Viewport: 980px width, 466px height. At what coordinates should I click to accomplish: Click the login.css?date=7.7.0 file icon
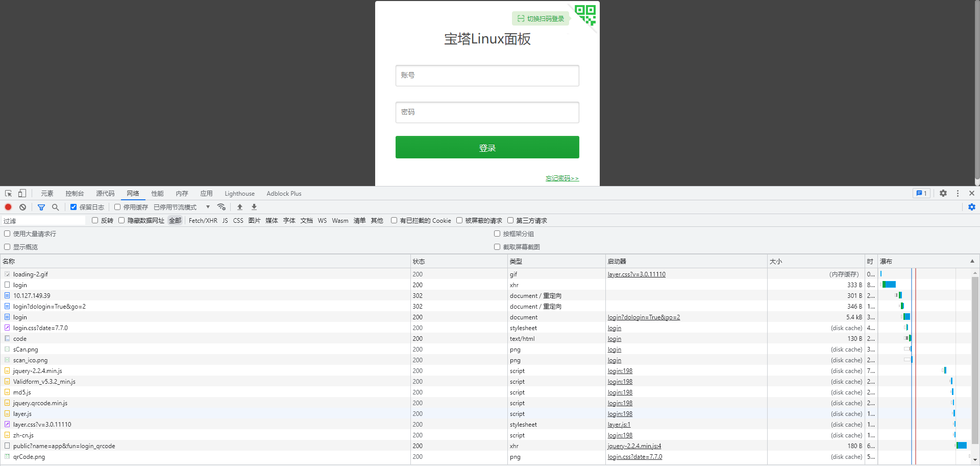[x=7, y=328]
